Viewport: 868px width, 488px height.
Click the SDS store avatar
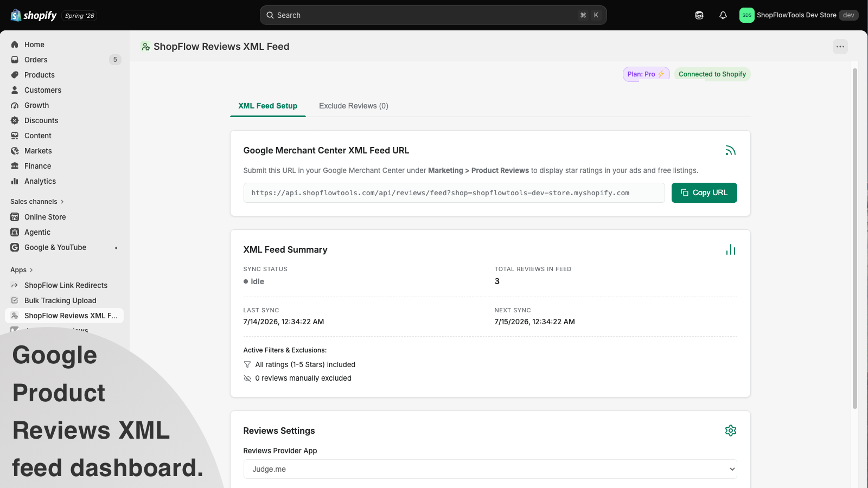coord(746,15)
